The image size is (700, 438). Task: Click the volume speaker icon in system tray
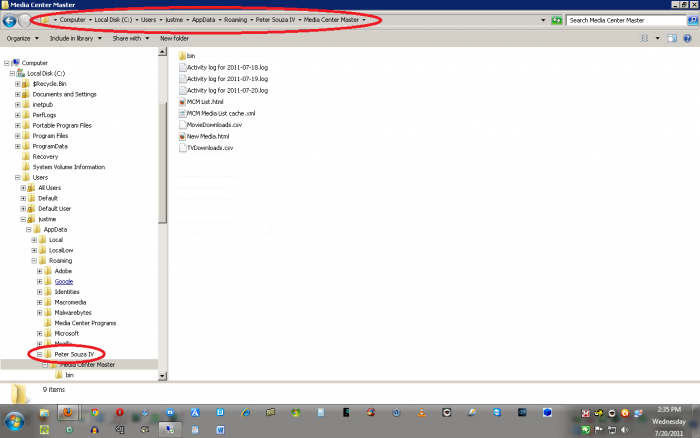pyautogui.click(x=625, y=430)
